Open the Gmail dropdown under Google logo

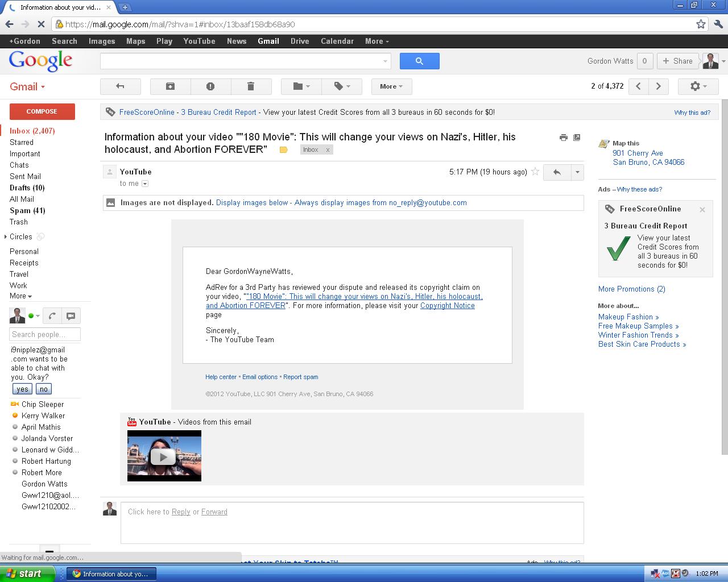[x=27, y=86]
